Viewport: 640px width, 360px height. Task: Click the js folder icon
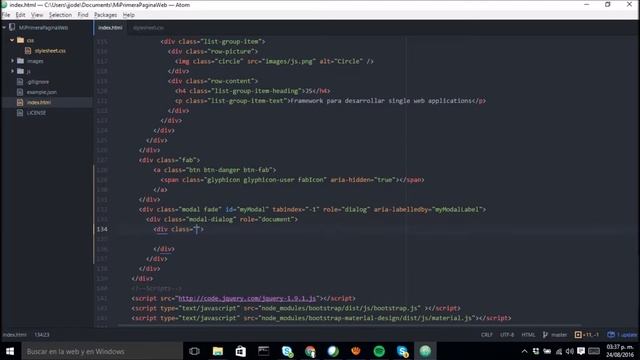point(20,71)
